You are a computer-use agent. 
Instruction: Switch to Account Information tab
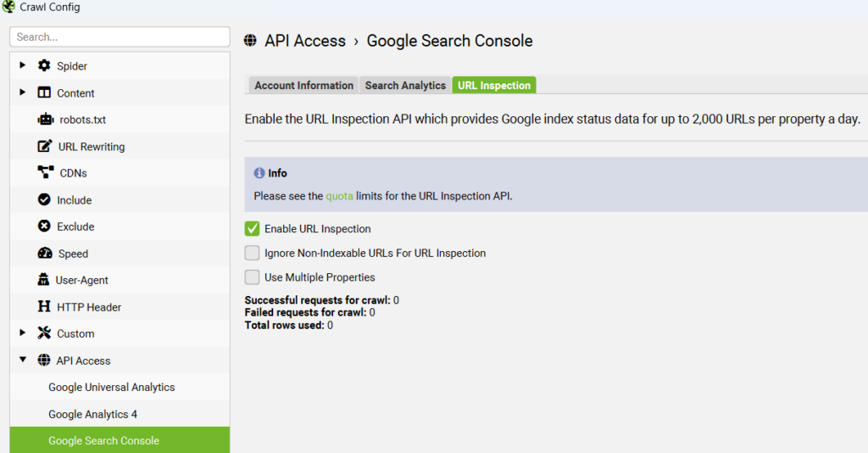point(303,86)
